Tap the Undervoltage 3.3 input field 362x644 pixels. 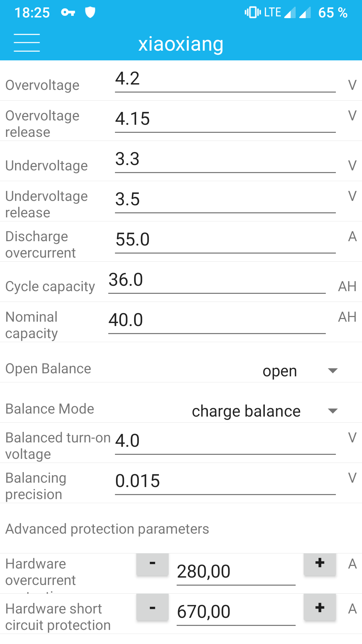tap(225, 160)
